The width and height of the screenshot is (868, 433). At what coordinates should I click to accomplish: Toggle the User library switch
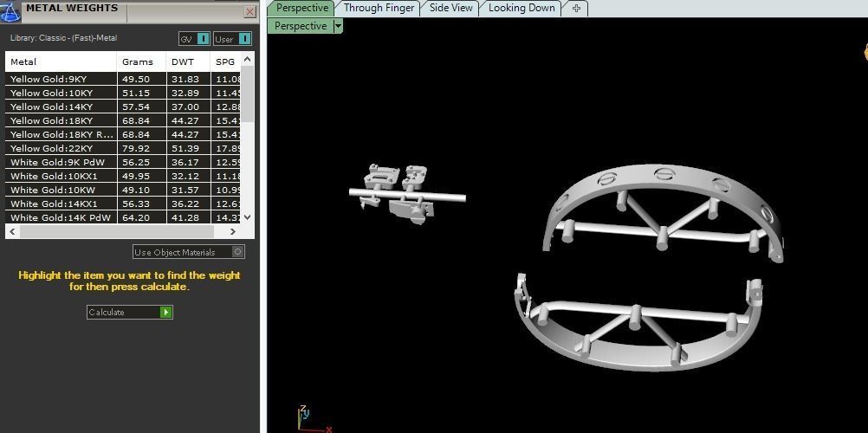click(232, 39)
